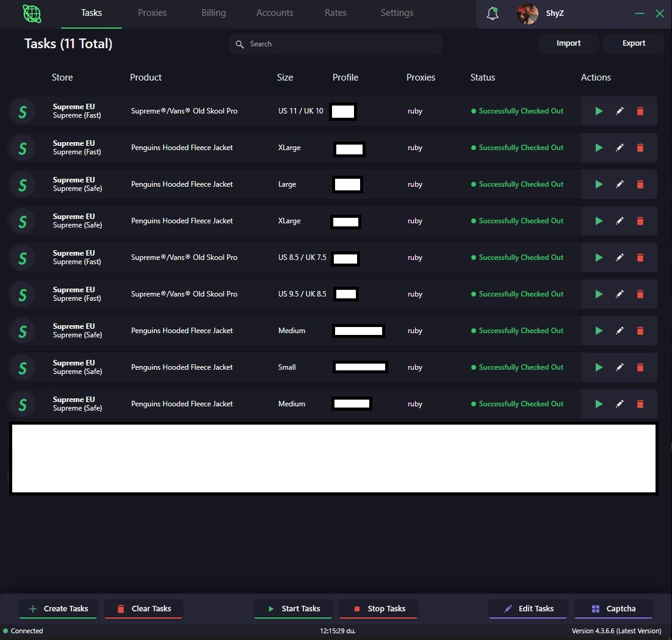Edit the Small fleece jacket task

(620, 367)
